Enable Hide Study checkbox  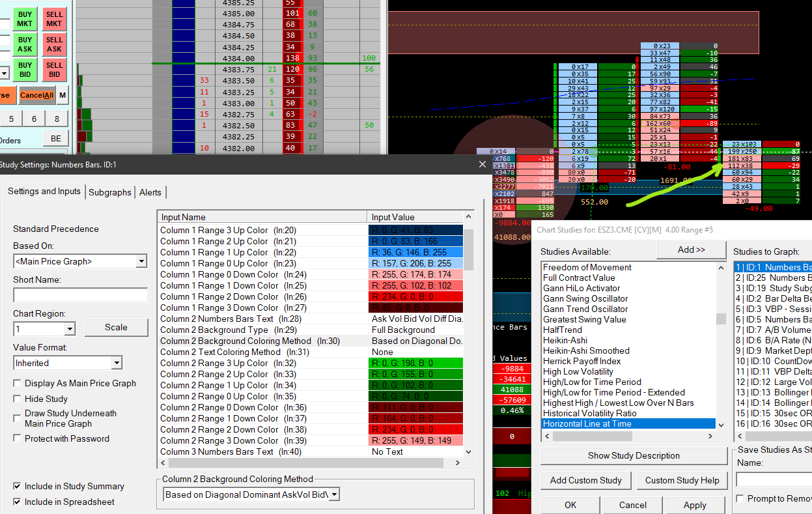(x=18, y=399)
